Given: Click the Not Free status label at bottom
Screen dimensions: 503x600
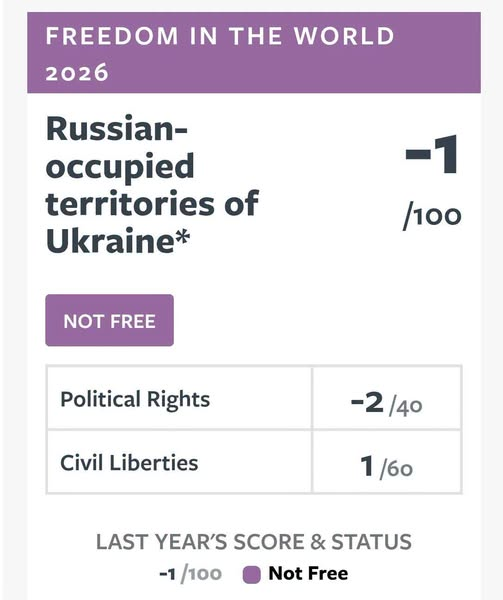Looking at the screenshot, I should tap(308, 573).
